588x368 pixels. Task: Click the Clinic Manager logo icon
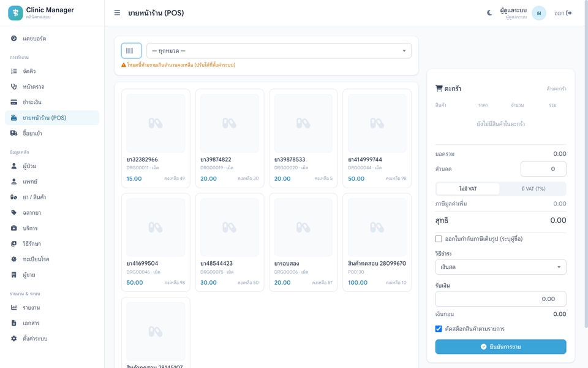pyautogui.click(x=15, y=13)
